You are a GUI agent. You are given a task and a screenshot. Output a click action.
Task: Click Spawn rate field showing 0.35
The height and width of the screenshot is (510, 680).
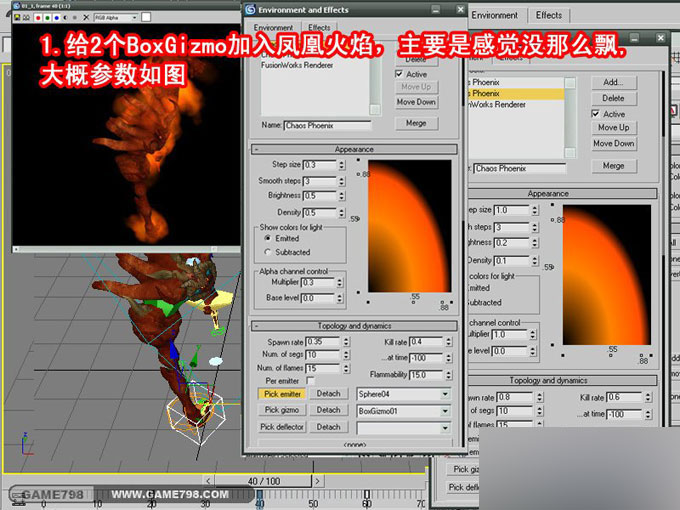coord(323,342)
